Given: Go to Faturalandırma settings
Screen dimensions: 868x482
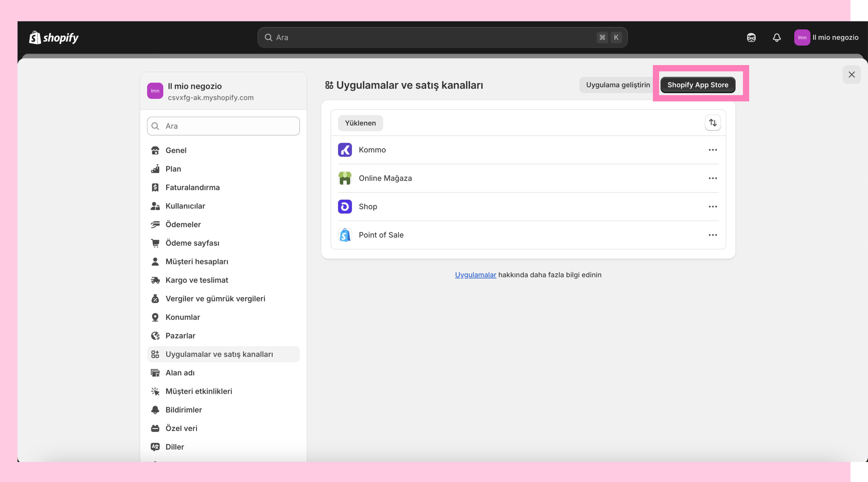Looking at the screenshot, I should pyautogui.click(x=192, y=187).
